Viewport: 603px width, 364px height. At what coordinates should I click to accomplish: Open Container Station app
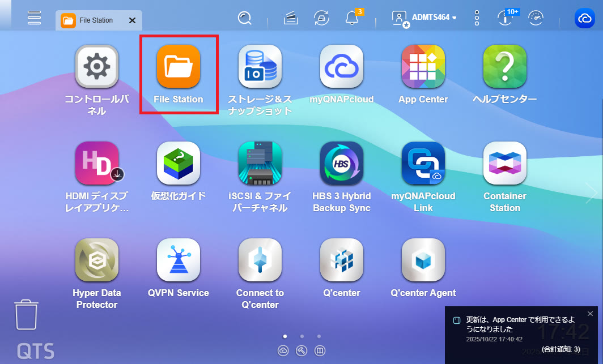click(x=504, y=163)
